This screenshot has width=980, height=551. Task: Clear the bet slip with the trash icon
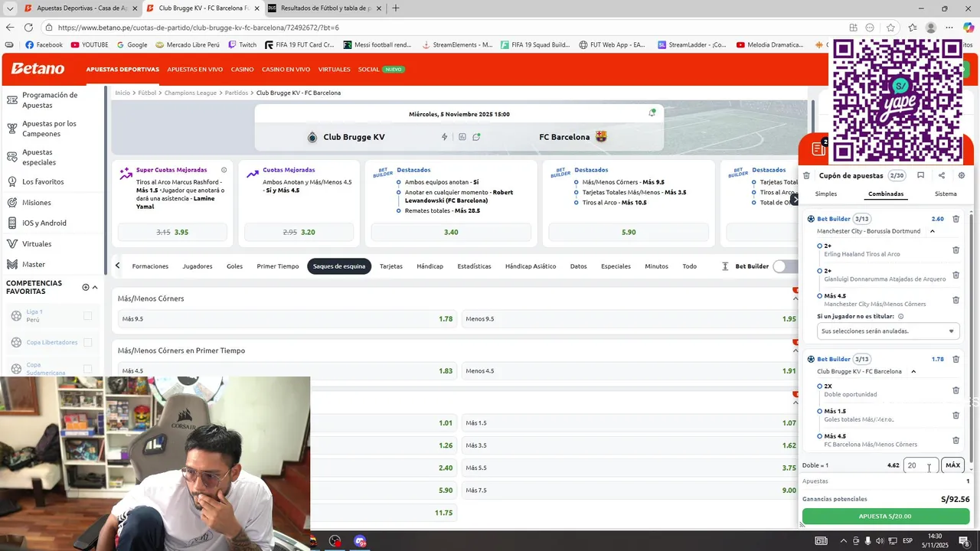(806, 175)
